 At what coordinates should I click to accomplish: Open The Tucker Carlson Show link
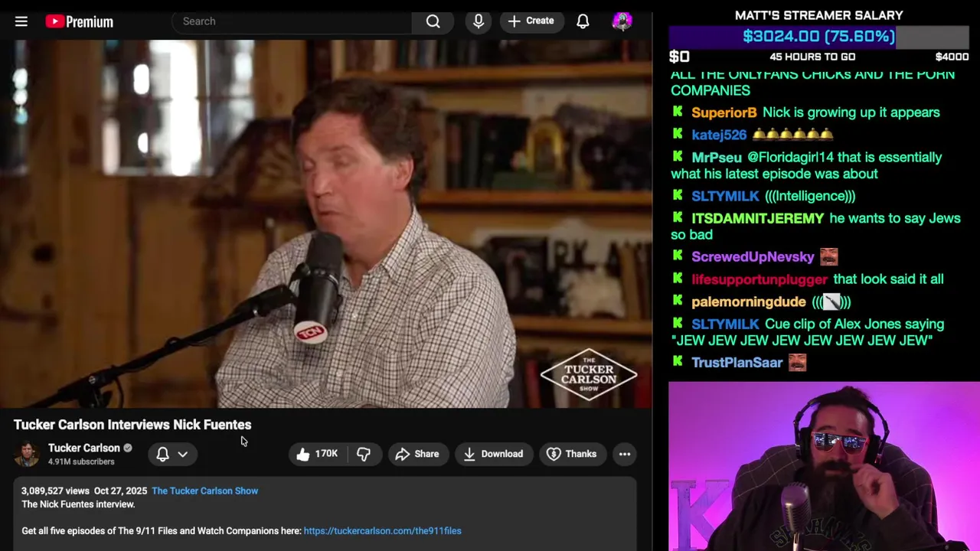coord(204,491)
